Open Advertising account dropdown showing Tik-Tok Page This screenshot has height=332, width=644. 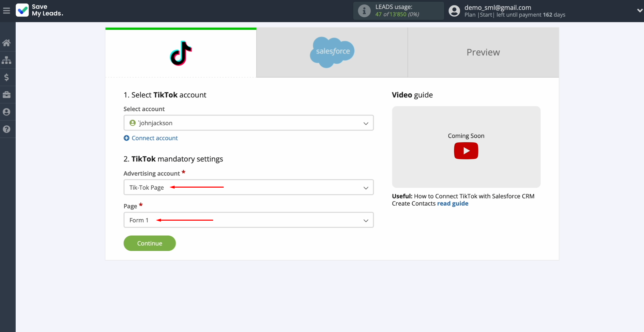point(249,187)
